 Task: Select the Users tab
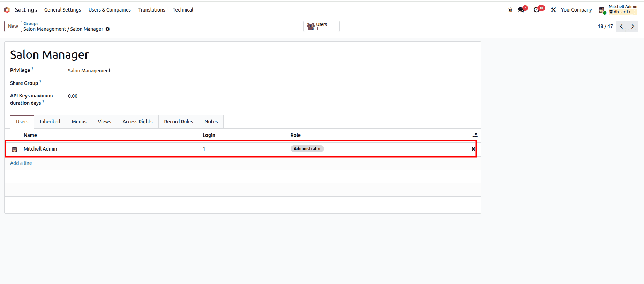[22, 122]
